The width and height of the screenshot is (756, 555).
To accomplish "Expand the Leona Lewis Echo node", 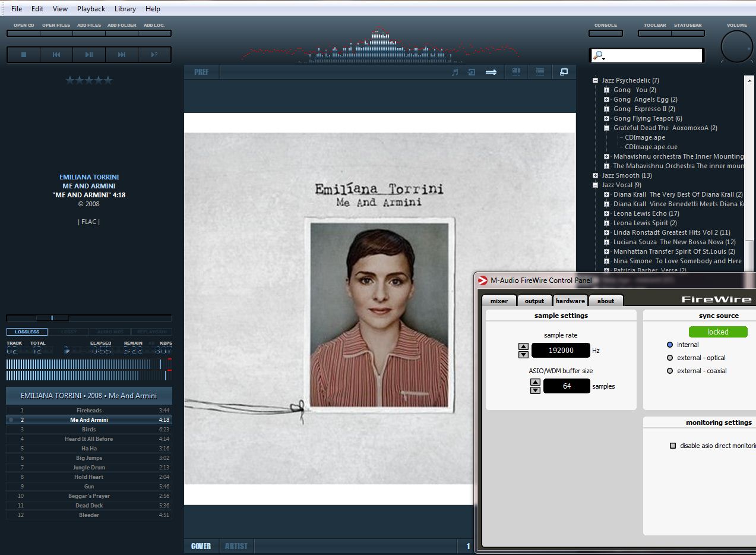I will point(607,213).
